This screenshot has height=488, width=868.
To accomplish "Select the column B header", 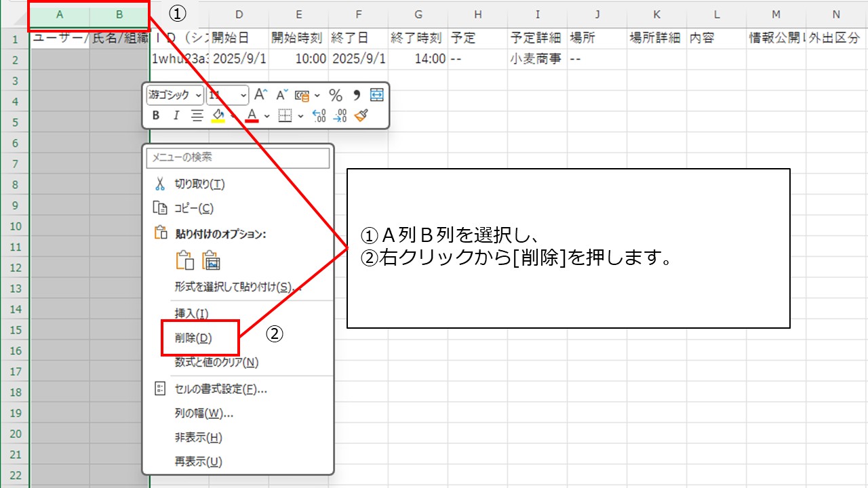I will pos(120,14).
